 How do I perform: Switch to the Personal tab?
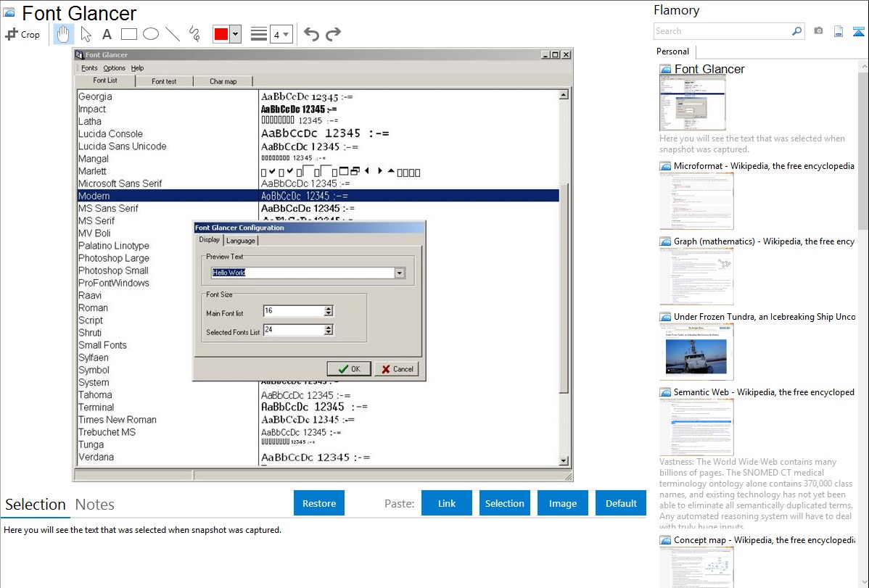point(673,51)
